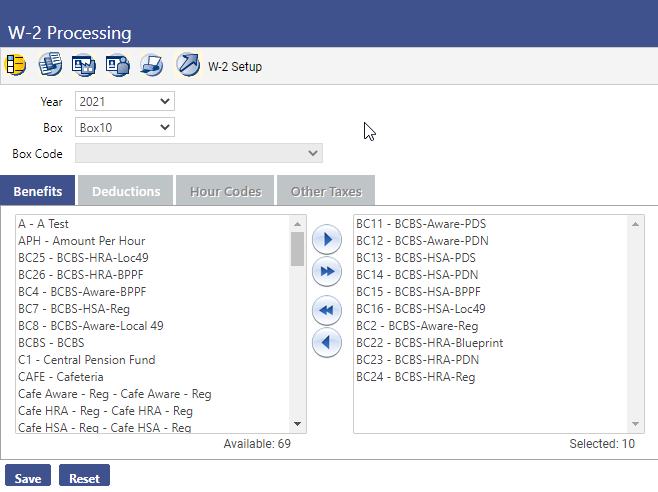The width and height of the screenshot is (658, 492).
Task: Switch to the Deductions tab
Action: tap(126, 191)
